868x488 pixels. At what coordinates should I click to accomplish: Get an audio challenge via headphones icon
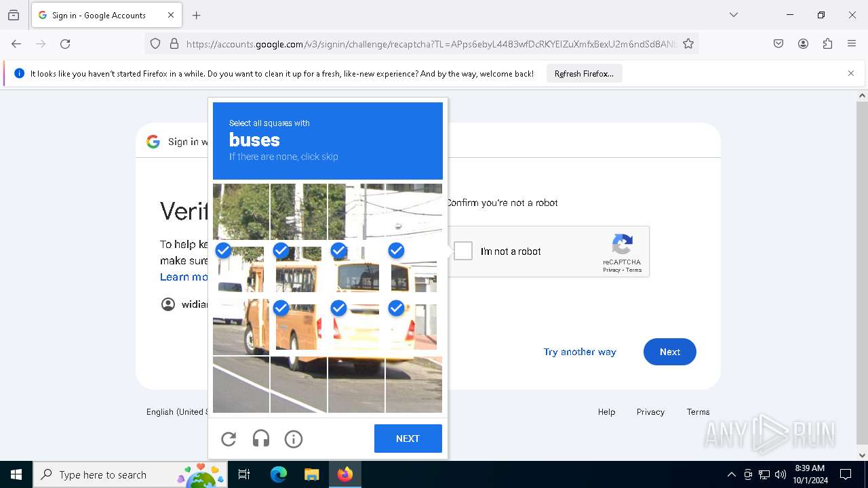(x=261, y=439)
